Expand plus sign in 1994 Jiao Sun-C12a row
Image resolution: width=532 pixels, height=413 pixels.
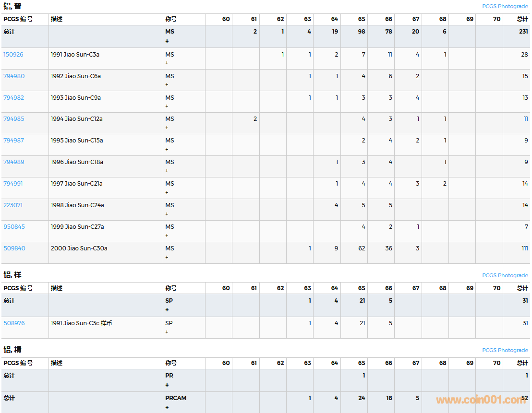click(x=167, y=128)
